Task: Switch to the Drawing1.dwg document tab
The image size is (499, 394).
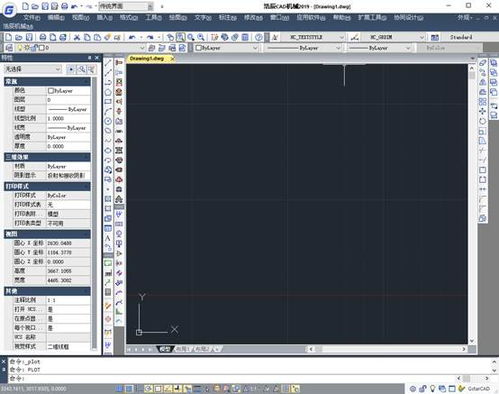Action: [x=147, y=58]
